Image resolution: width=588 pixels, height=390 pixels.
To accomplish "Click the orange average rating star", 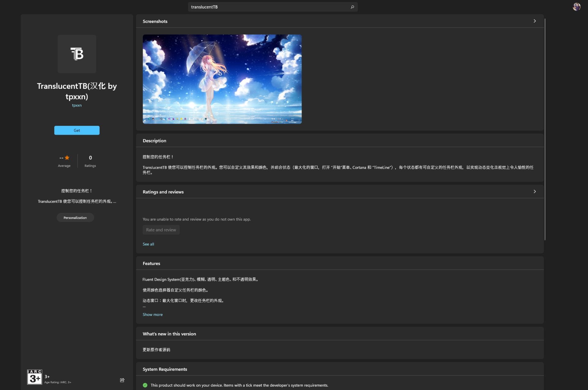I will click(67, 158).
